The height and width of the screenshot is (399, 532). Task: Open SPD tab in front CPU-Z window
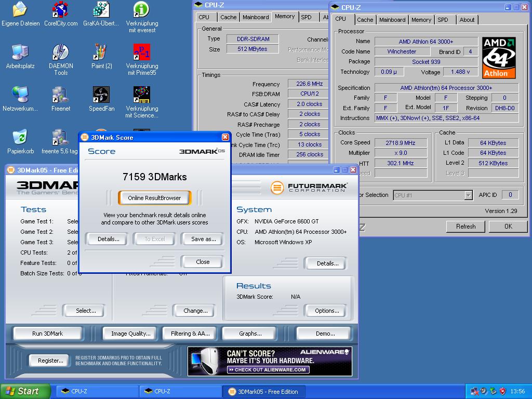tap(443, 20)
